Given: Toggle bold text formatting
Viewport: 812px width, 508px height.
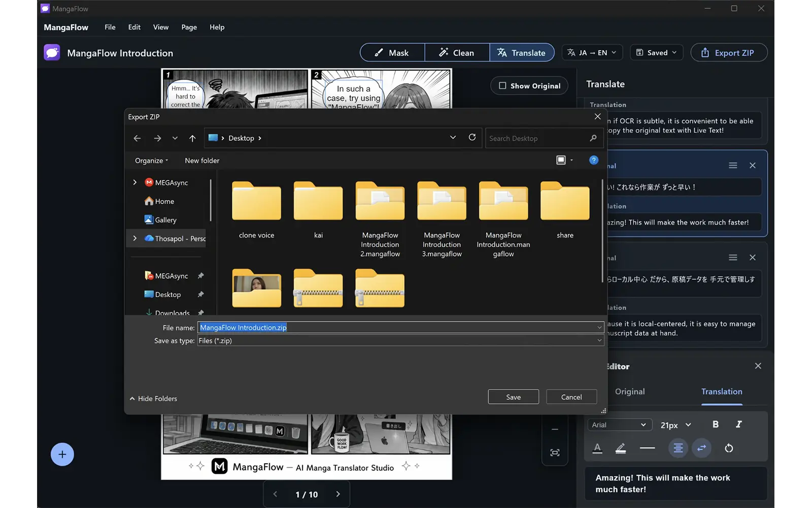Looking at the screenshot, I should coord(716,424).
